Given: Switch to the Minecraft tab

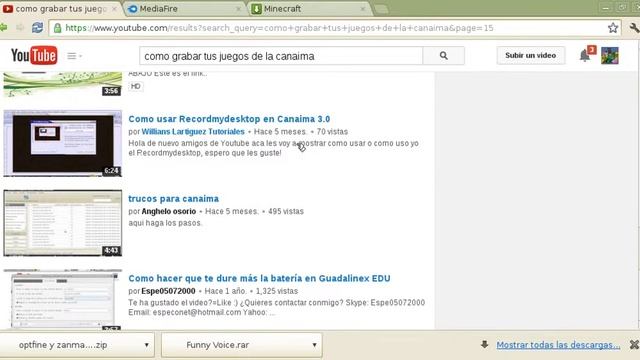Looking at the screenshot, I should click(x=308, y=9).
